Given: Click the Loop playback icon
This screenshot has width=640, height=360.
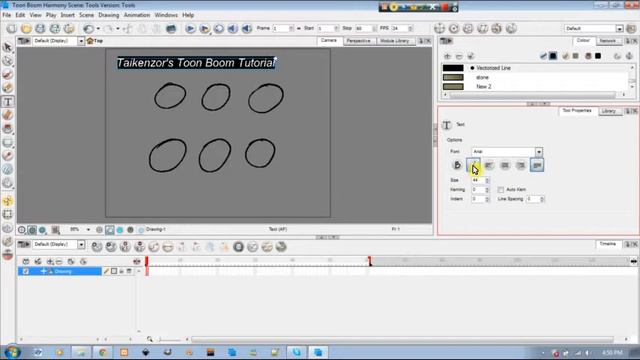Looking at the screenshot, I should 219,29.
